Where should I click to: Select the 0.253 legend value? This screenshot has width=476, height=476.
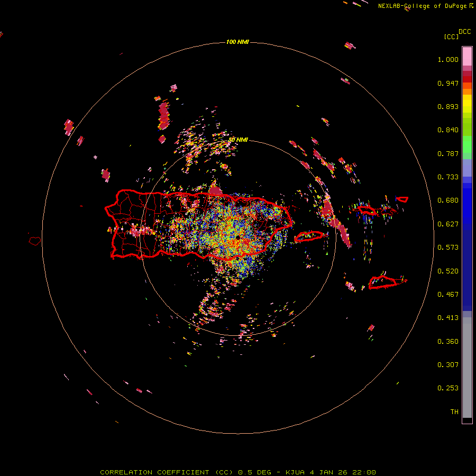[448, 389]
